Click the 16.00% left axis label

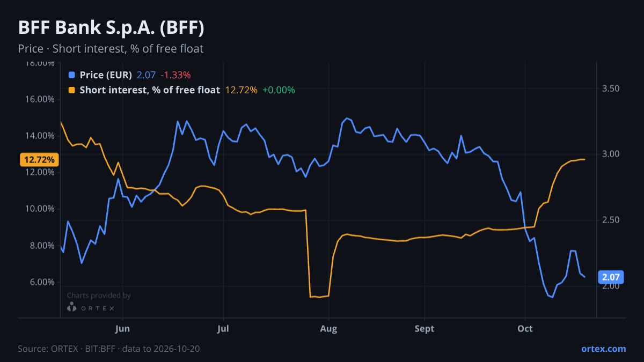[39, 99]
